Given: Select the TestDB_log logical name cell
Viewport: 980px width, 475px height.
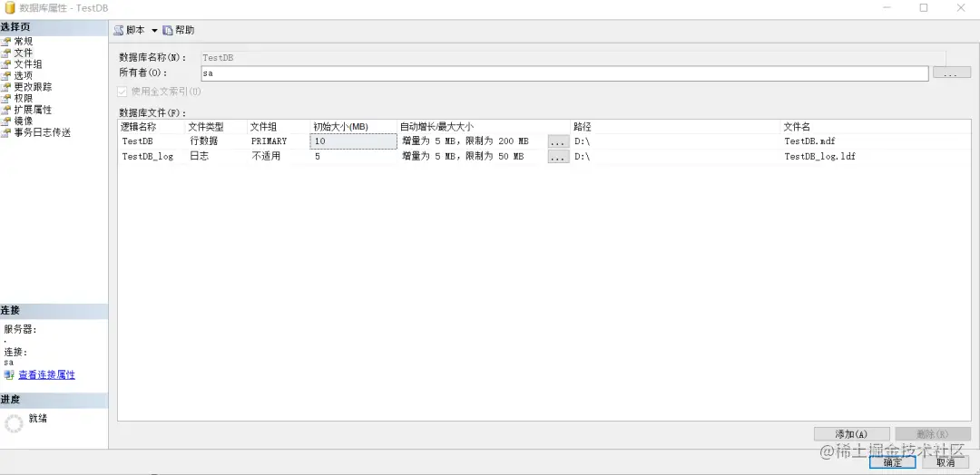Looking at the screenshot, I should [x=152, y=157].
